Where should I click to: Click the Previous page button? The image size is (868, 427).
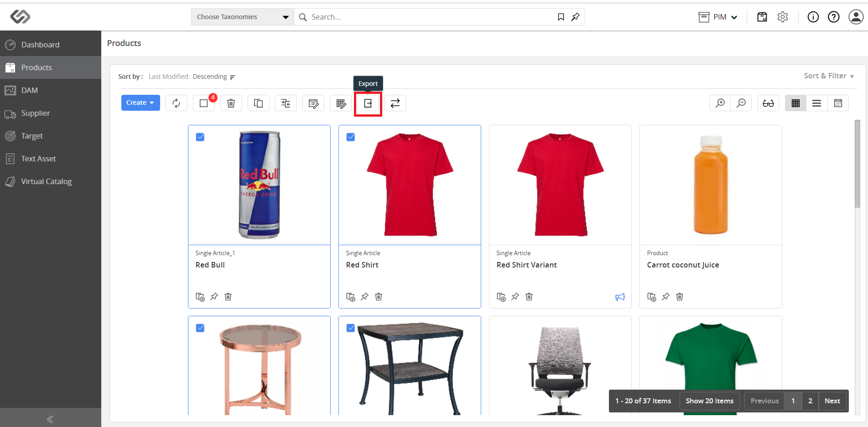(765, 401)
